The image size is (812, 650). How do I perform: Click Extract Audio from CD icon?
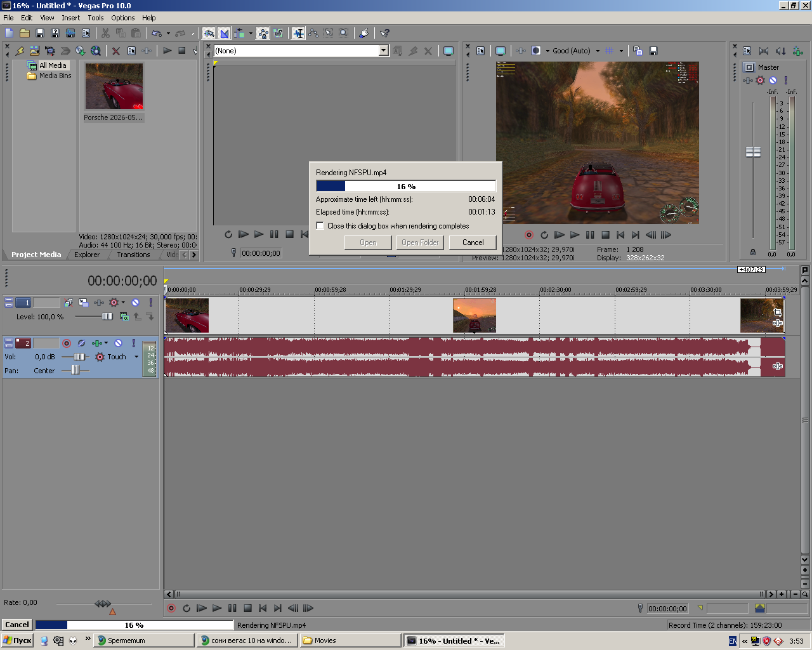[81, 51]
